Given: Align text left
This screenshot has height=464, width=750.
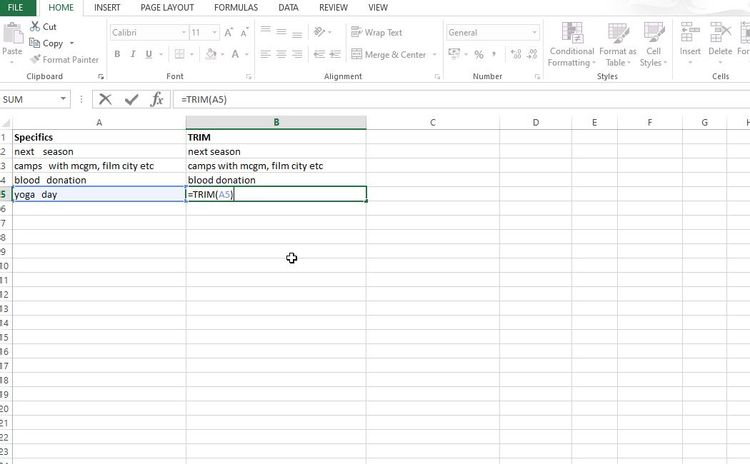Looking at the screenshot, I should pos(265,54).
